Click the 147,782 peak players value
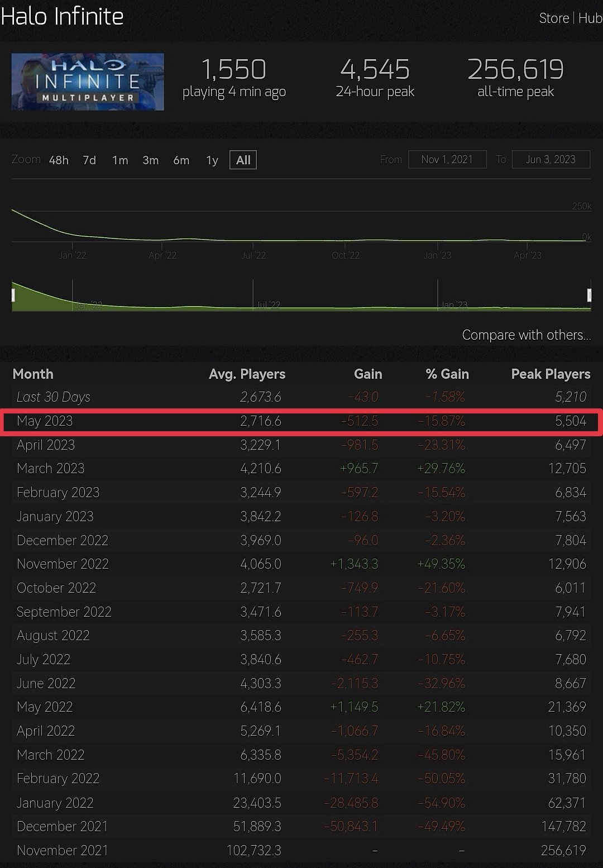Image resolution: width=603 pixels, height=868 pixels. click(x=564, y=827)
